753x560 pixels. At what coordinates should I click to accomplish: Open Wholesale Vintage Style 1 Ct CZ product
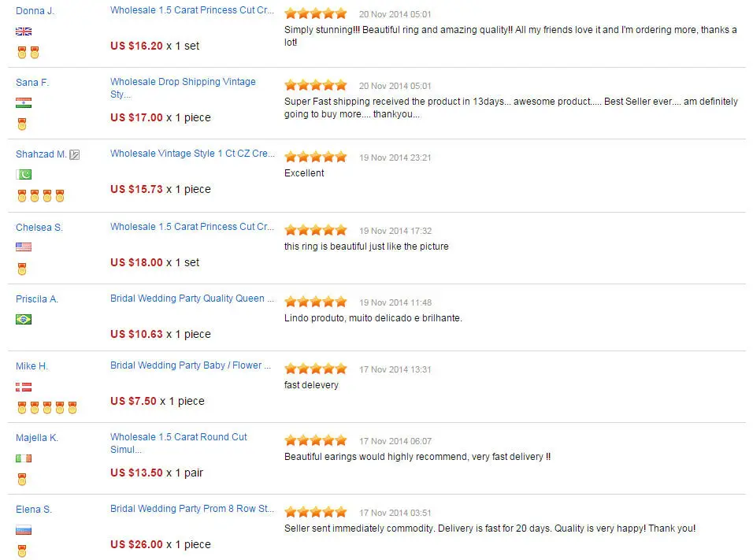pos(192,154)
